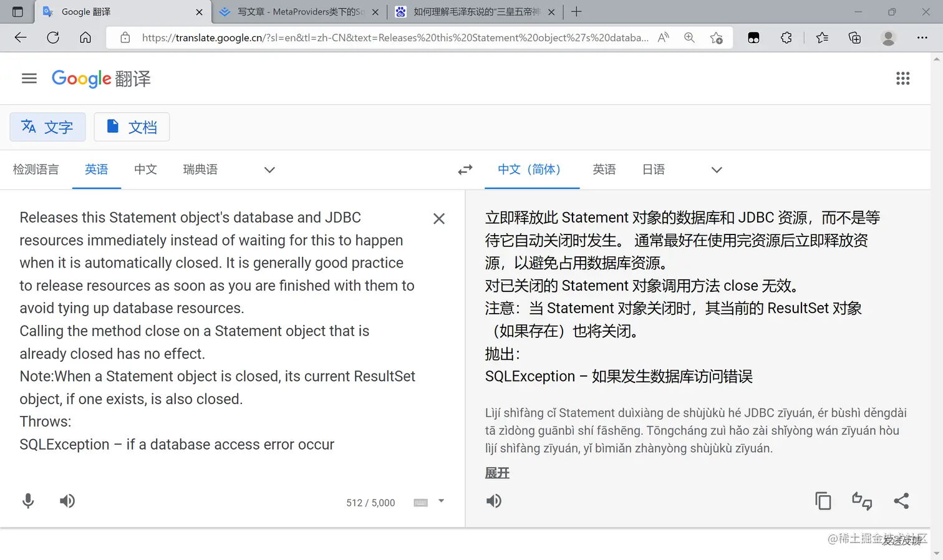Open Read aloud in address bar
Viewport: 943px width, 560px height.
pyautogui.click(x=664, y=37)
